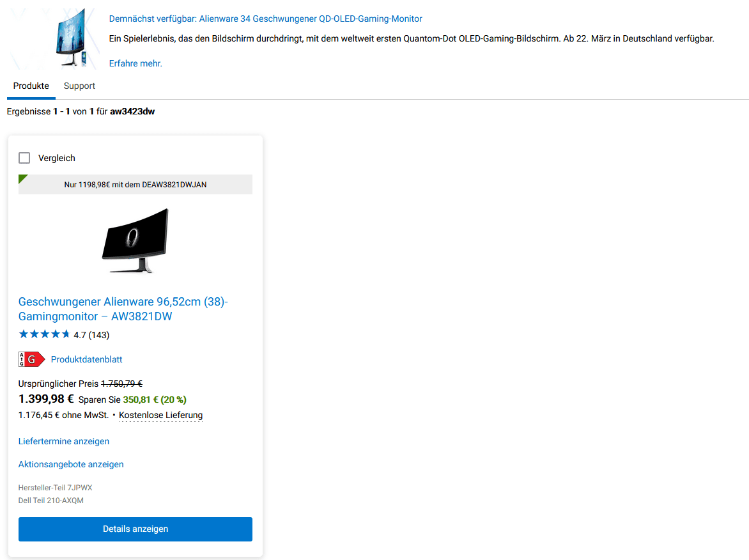Click the current price '1.399,98 €'
The image size is (749, 560).
[x=46, y=399]
